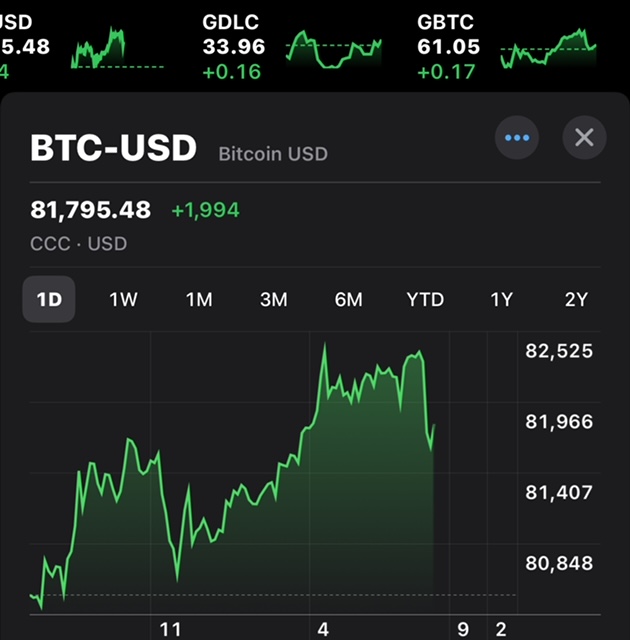The height and width of the screenshot is (640, 630).
Task: Select the 1D time range tab
Action: click(49, 299)
